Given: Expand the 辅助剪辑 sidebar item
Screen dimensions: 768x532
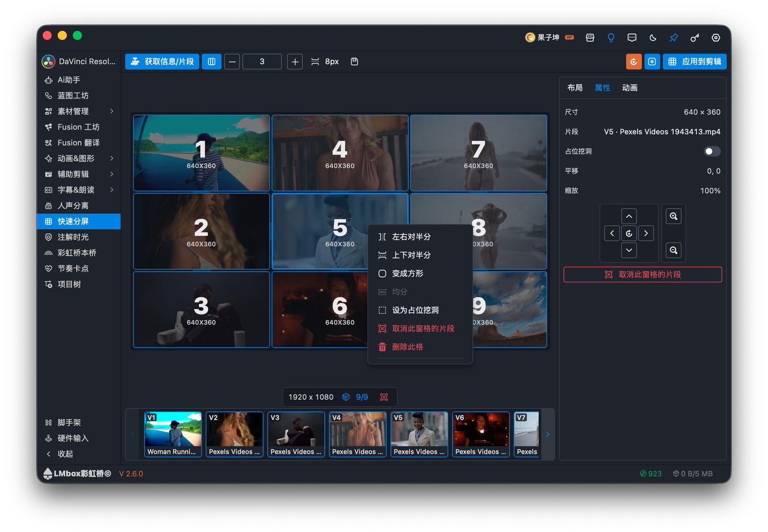Looking at the screenshot, I should pyautogui.click(x=79, y=174).
